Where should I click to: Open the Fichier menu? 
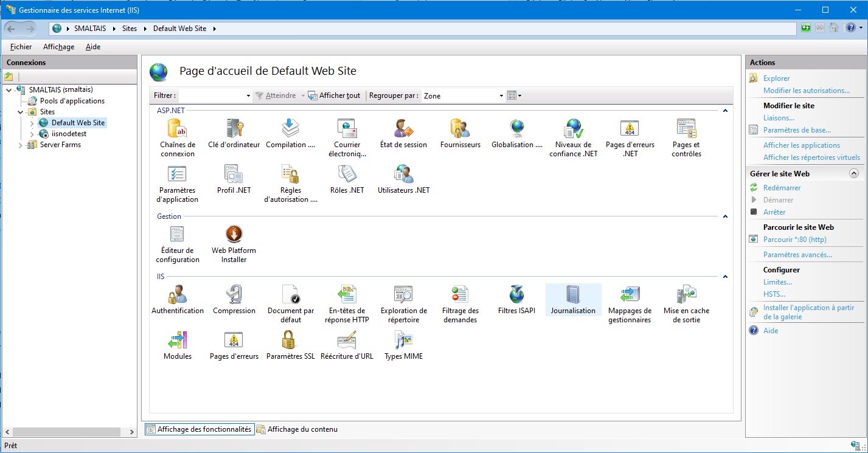coord(21,47)
